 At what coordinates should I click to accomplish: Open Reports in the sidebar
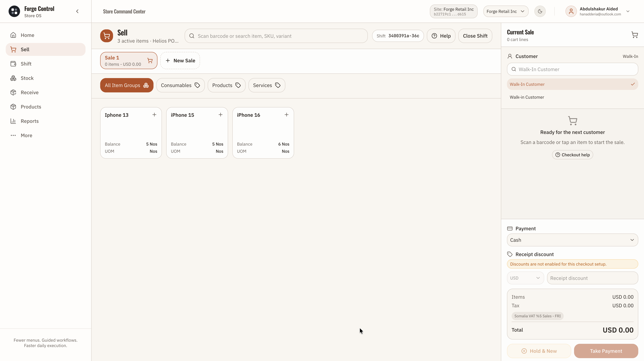[x=45, y=121]
